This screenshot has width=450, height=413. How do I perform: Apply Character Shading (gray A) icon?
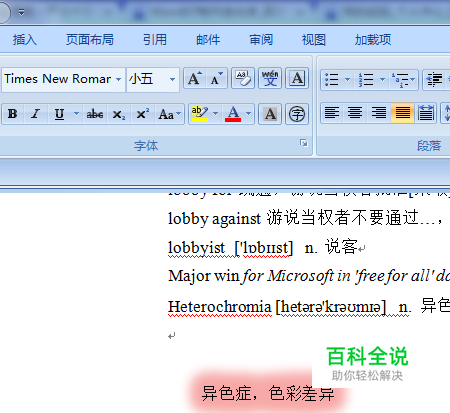[x=270, y=114]
